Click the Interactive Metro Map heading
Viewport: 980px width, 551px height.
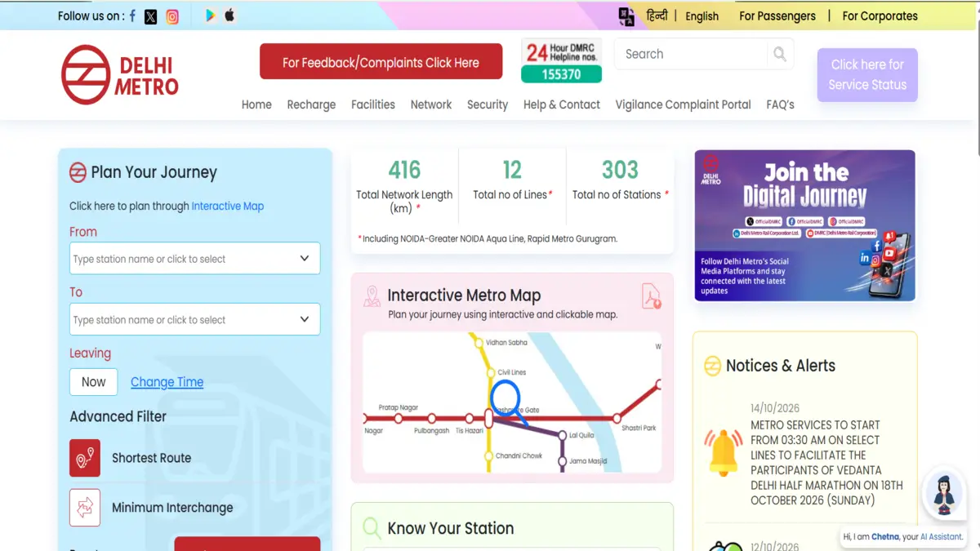(x=464, y=295)
